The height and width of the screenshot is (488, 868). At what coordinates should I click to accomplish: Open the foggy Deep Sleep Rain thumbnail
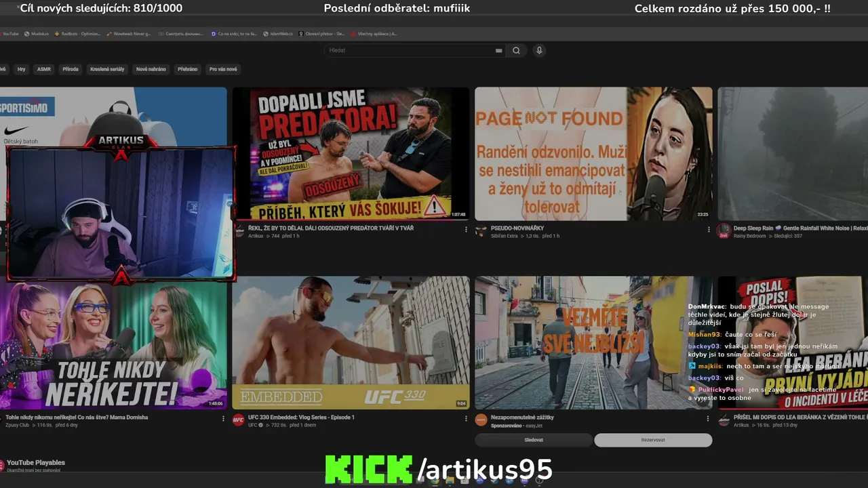[x=793, y=154]
